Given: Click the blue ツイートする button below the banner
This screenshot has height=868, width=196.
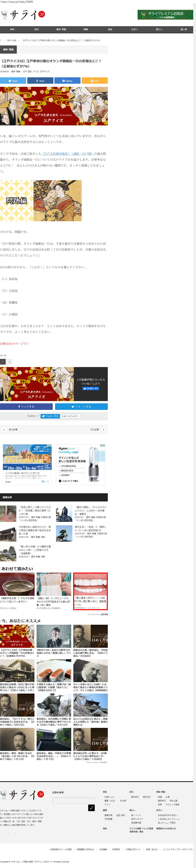Looking at the screenshot, I should click(81, 407).
